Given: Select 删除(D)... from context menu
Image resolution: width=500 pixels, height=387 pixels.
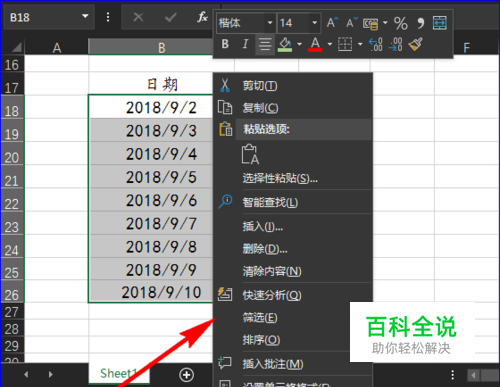Looking at the screenshot, I should [x=293, y=249].
